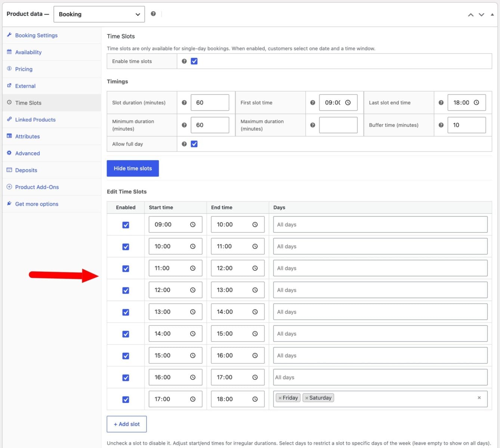Image resolution: width=500 pixels, height=448 pixels.
Task: Open Days selector for 10:00–11:00 slot
Action: coord(380,246)
